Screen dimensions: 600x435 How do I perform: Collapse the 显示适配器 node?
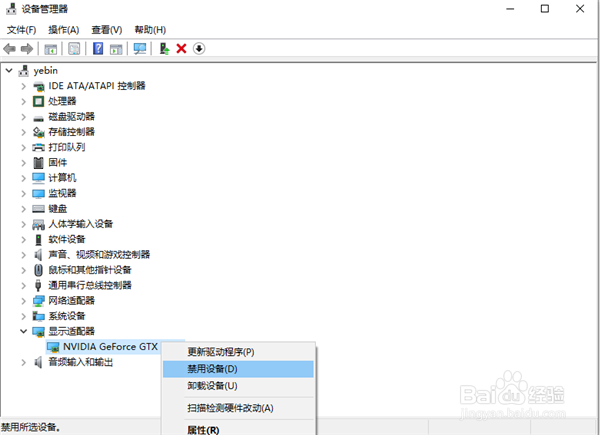pos(24,331)
